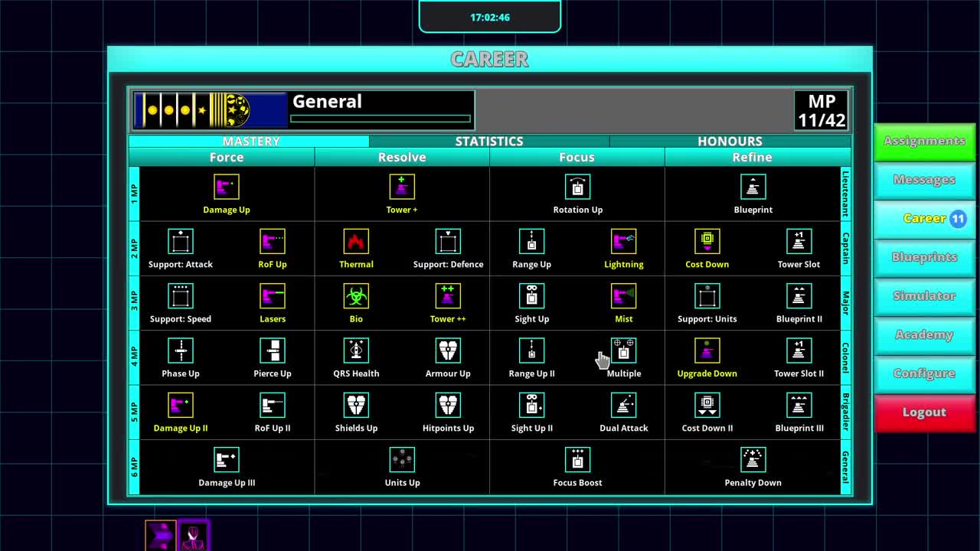This screenshot has width=980, height=551.
Task: Click the Thermal tower skill icon
Action: [x=356, y=242]
